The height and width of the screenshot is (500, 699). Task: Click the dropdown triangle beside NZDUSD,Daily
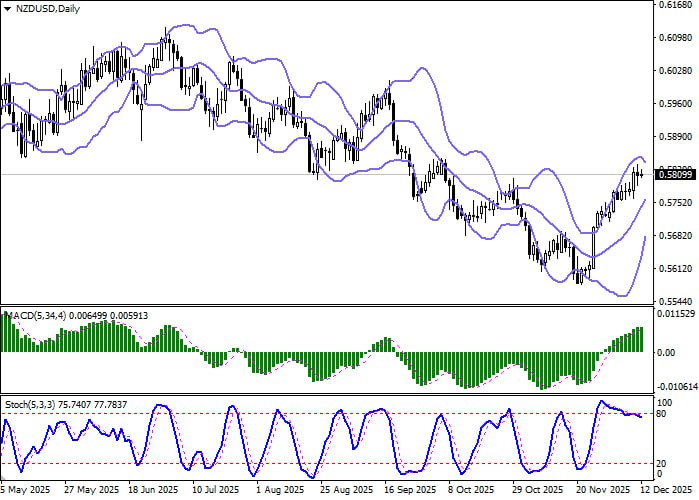[x=6, y=8]
